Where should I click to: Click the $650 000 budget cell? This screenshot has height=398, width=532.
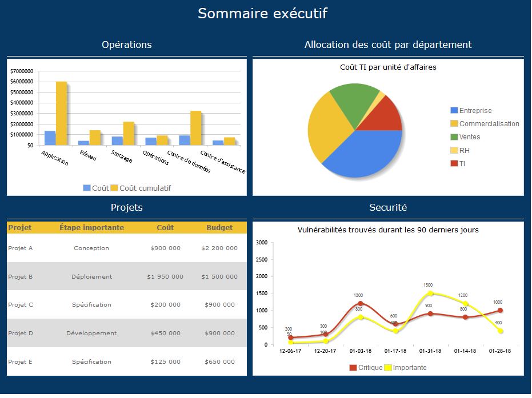pyautogui.click(x=219, y=361)
